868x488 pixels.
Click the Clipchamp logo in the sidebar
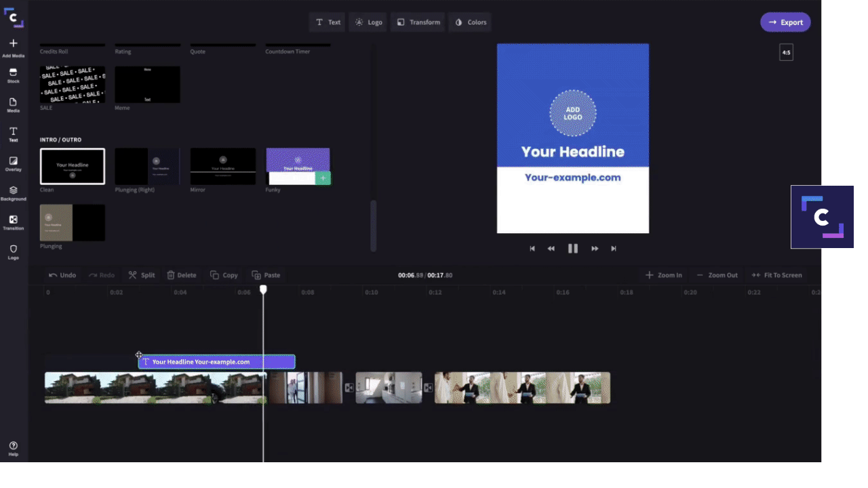click(14, 18)
